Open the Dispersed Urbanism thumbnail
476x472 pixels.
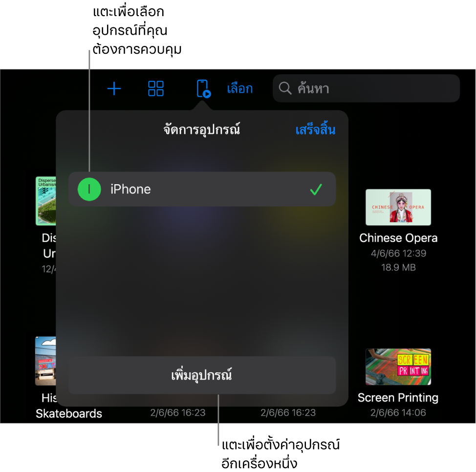click(46, 201)
